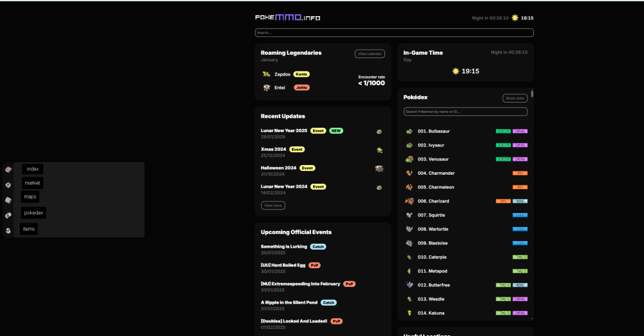Open the Xmas 2024 update entry
The image size is (644, 336).
273,149
